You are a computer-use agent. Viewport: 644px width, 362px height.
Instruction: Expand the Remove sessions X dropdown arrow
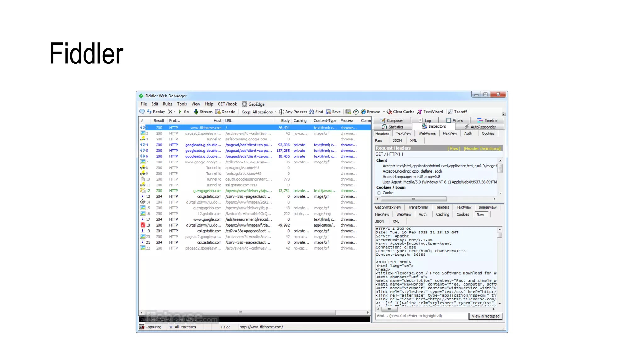click(175, 112)
